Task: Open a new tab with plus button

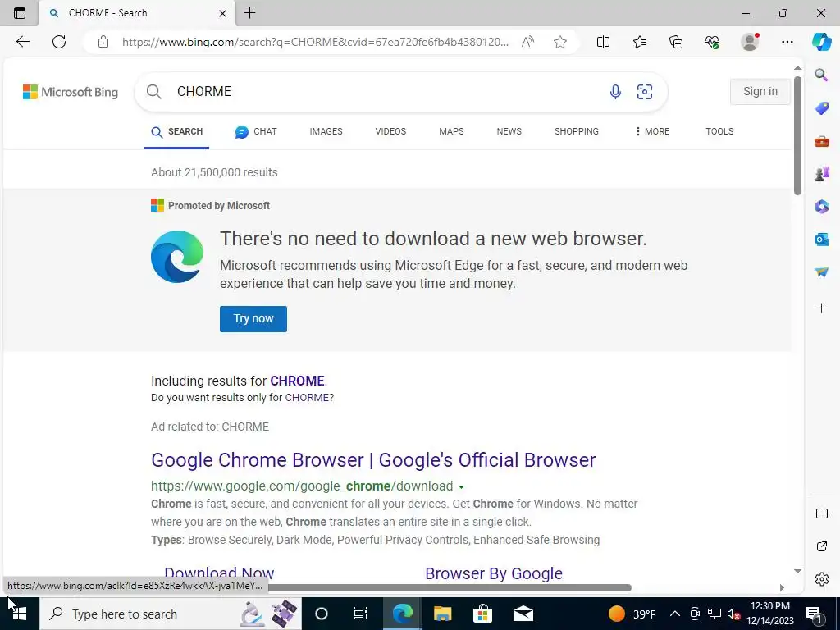Action: (249, 13)
